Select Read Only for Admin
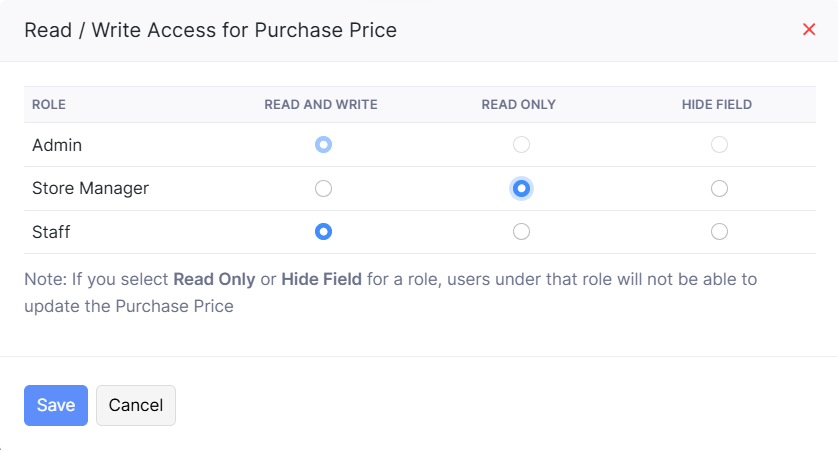The width and height of the screenshot is (838, 450). 521,145
